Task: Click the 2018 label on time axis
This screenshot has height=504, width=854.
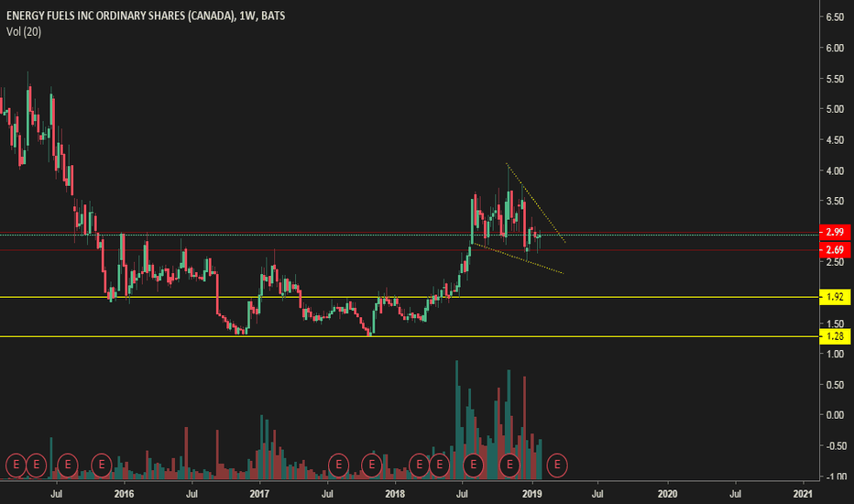Action: point(395,494)
